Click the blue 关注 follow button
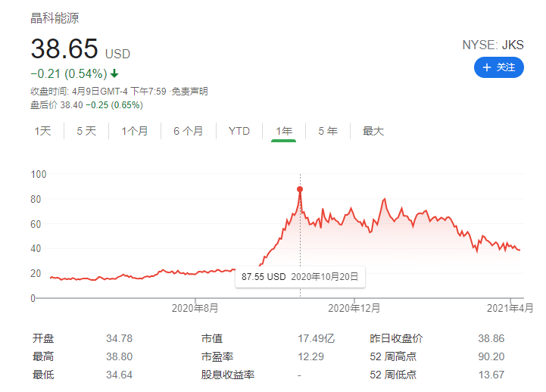This screenshot has width=546, height=392. [498, 67]
